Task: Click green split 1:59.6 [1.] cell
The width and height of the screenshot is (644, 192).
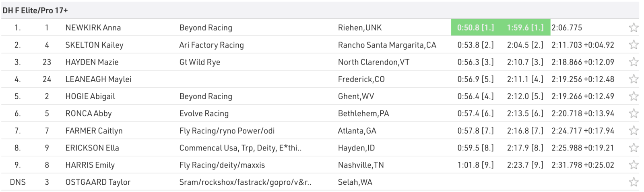Action: coord(525,27)
